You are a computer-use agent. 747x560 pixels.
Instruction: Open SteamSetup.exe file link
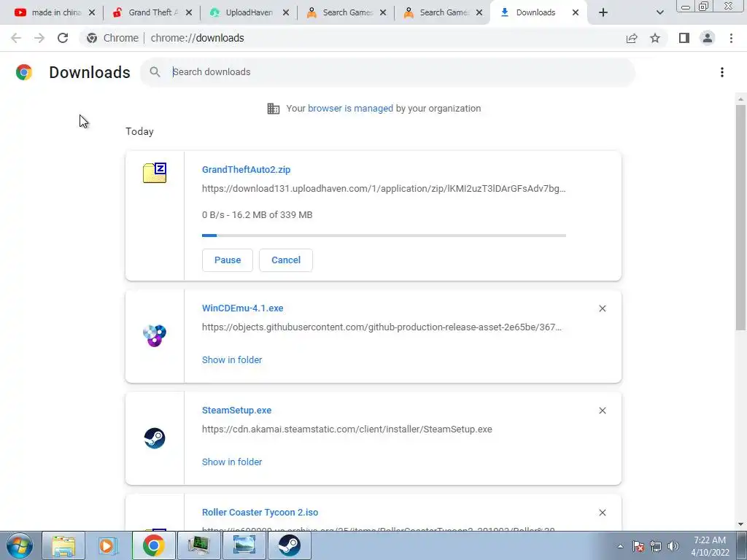(237, 410)
